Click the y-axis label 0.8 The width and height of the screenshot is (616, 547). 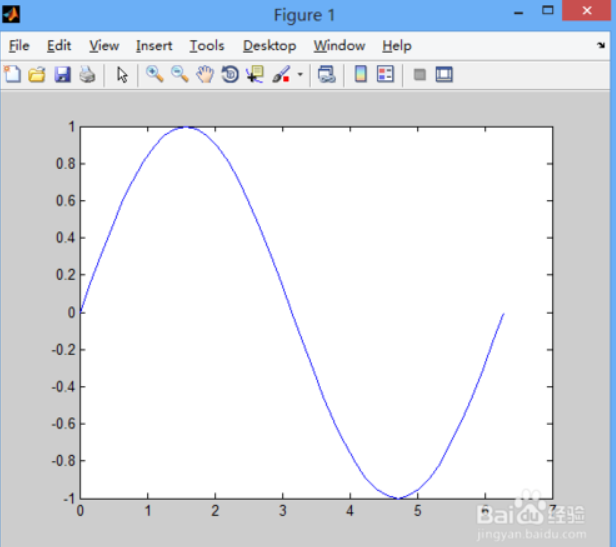pyautogui.click(x=66, y=164)
